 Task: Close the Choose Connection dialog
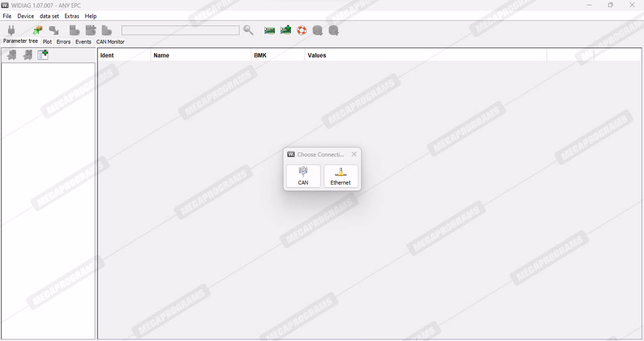tap(354, 154)
